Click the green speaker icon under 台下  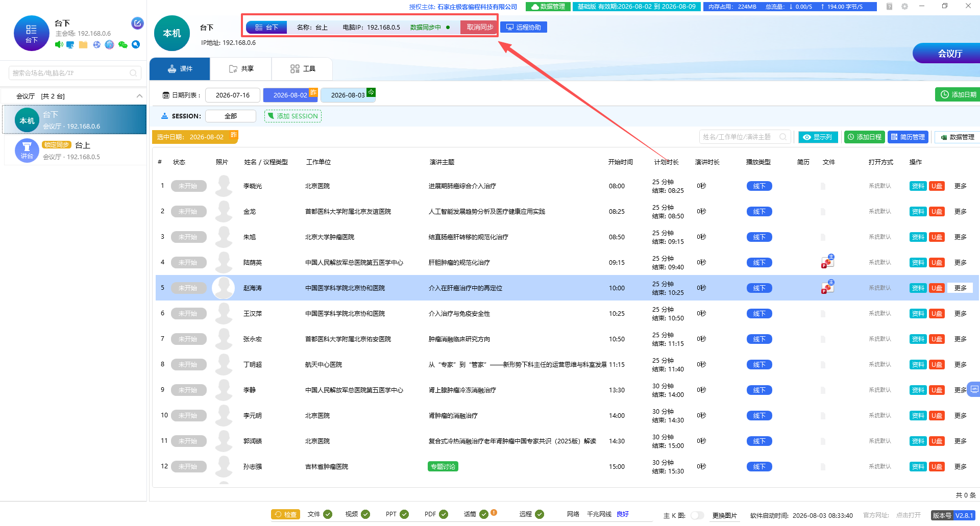pos(59,45)
